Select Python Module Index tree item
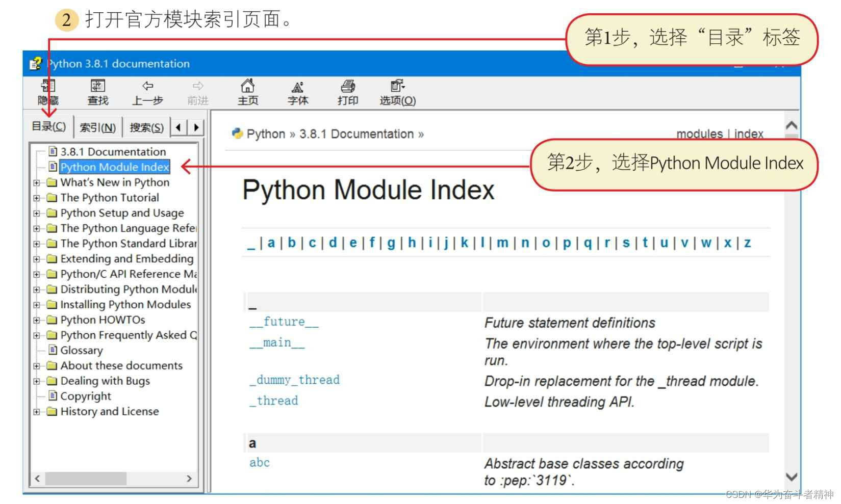The height and width of the screenshot is (504, 841). tap(115, 167)
